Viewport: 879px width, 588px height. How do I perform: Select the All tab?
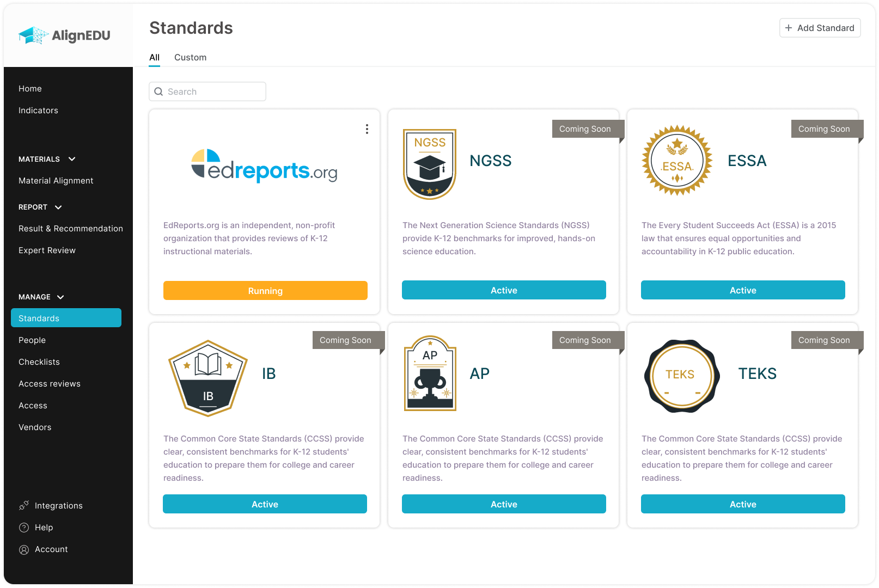[155, 57]
